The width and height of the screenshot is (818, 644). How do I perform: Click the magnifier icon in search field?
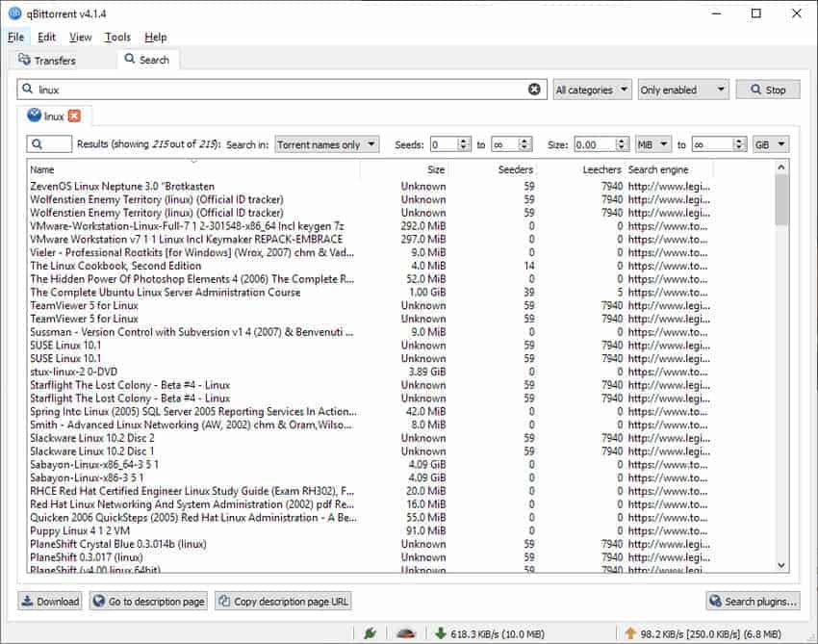(x=27, y=90)
